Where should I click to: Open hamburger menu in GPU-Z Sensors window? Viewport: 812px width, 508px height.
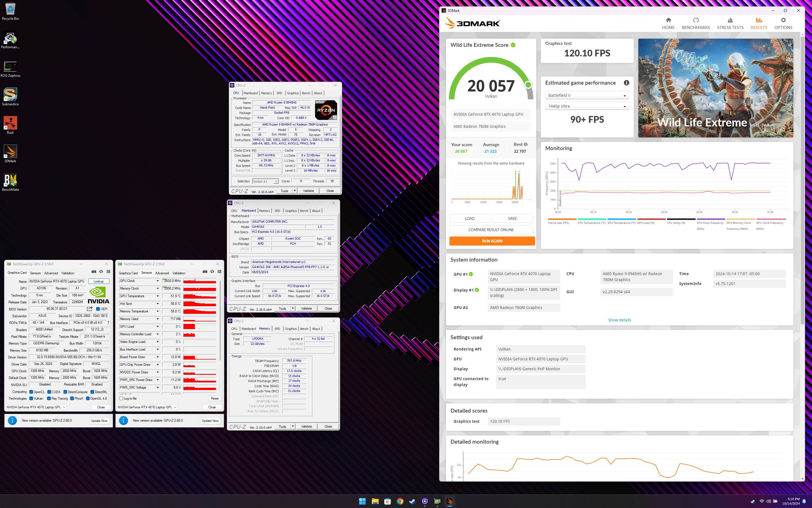tap(219, 271)
